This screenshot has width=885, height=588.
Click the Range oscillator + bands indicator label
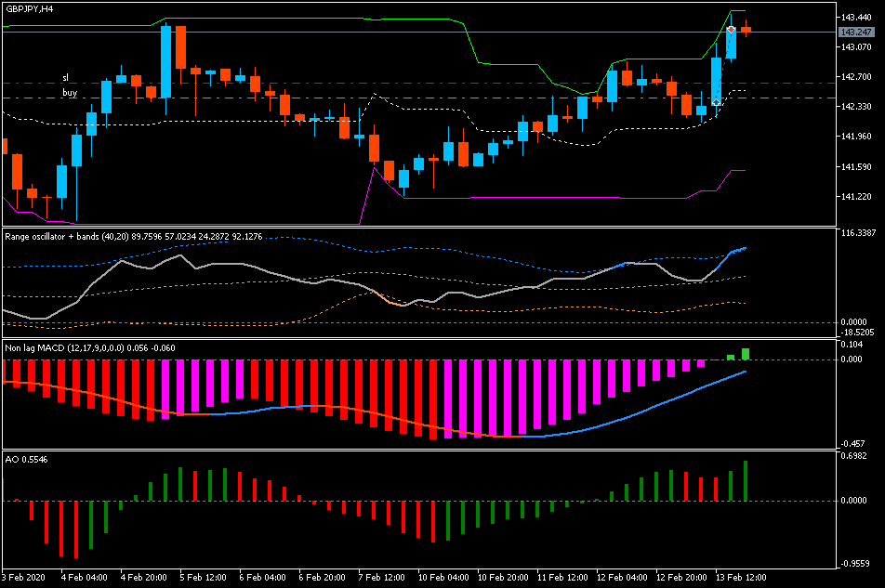click(x=133, y=237)
